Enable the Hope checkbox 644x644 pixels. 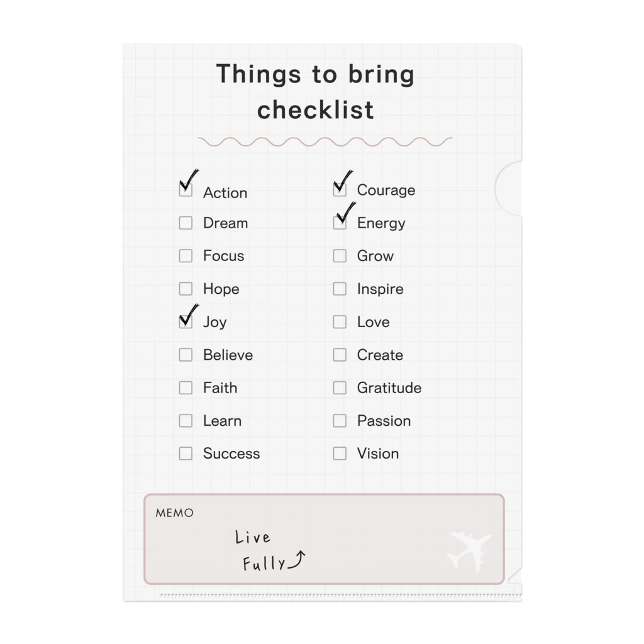[x=186, y=289]
